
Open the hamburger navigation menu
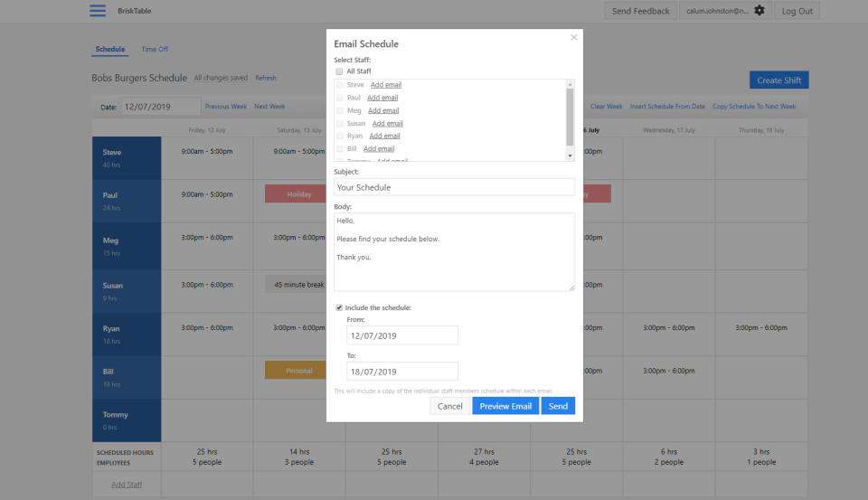pos(98,11)
